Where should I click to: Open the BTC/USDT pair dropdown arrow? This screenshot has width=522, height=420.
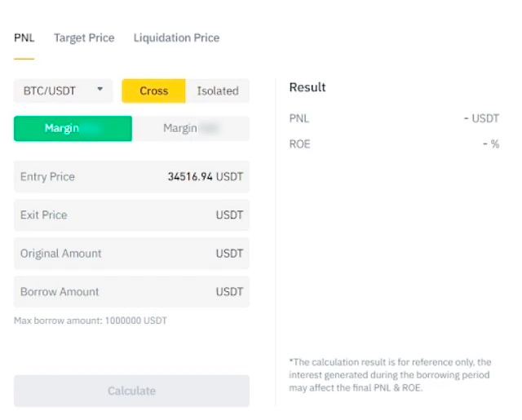tap(100, 90)
